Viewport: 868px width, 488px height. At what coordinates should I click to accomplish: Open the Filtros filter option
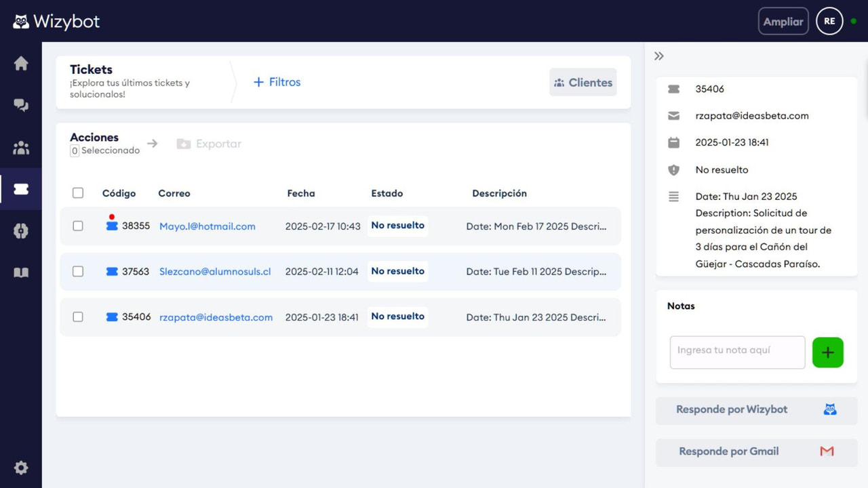point(277,82)
